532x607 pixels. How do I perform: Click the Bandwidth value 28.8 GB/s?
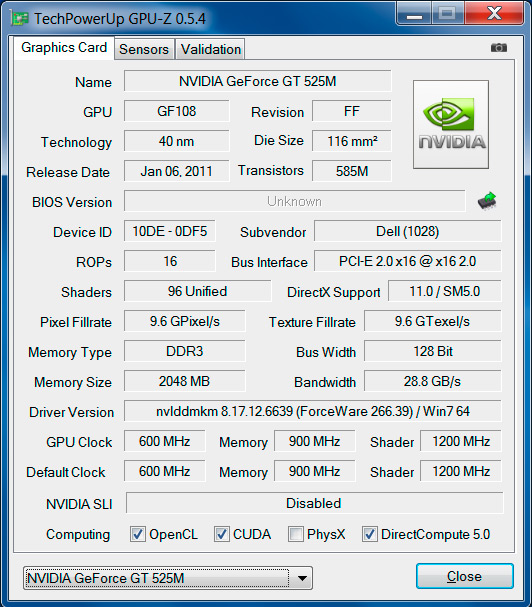click(432, 381)
